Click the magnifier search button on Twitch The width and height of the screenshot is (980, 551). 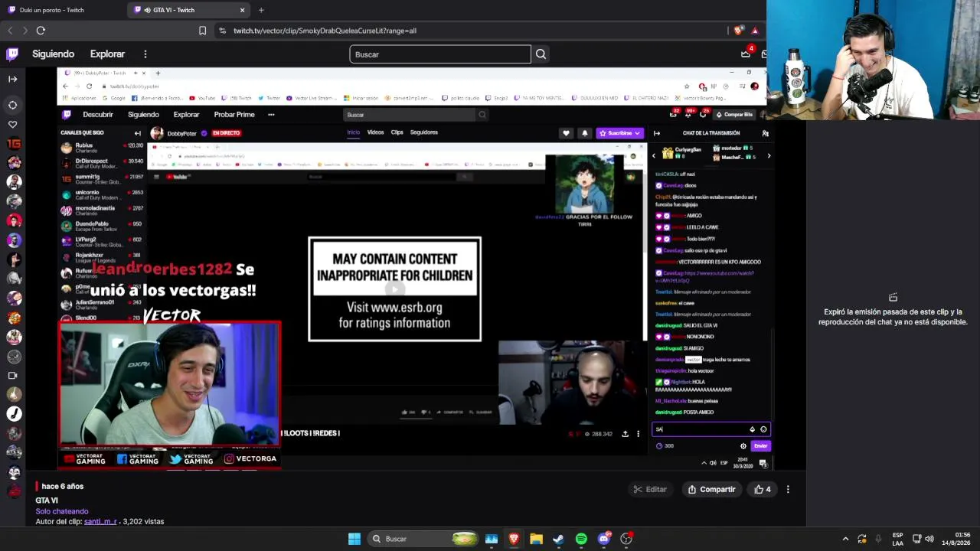pos(541,54)
